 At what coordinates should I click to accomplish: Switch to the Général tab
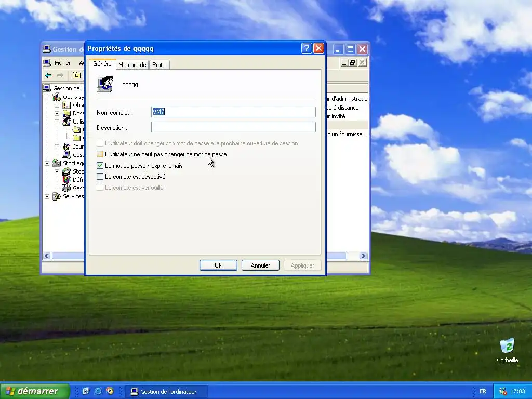coord(103,64)
